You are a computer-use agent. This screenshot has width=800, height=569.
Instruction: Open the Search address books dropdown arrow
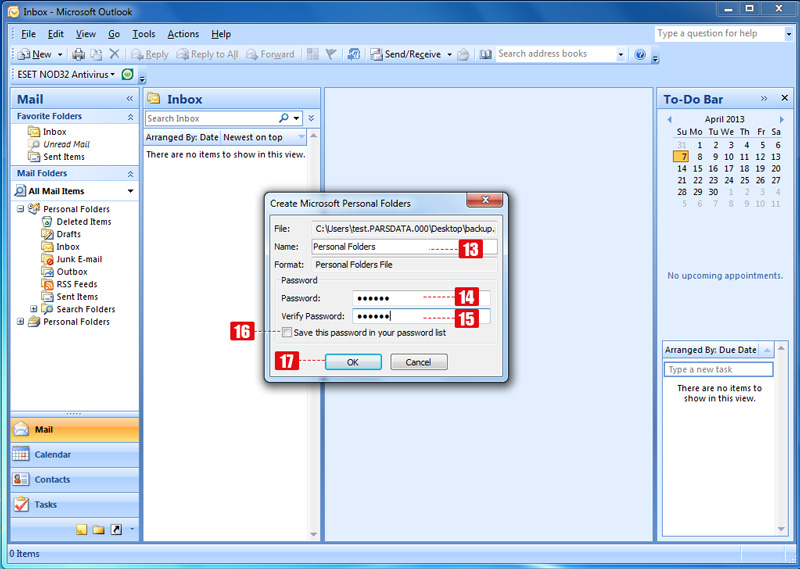[620, 54]
